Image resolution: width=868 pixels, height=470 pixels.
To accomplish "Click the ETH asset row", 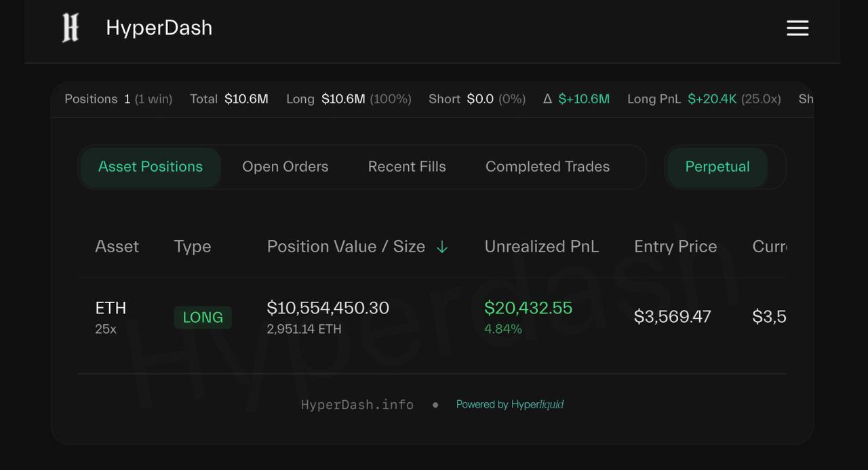I will [432, 317].
